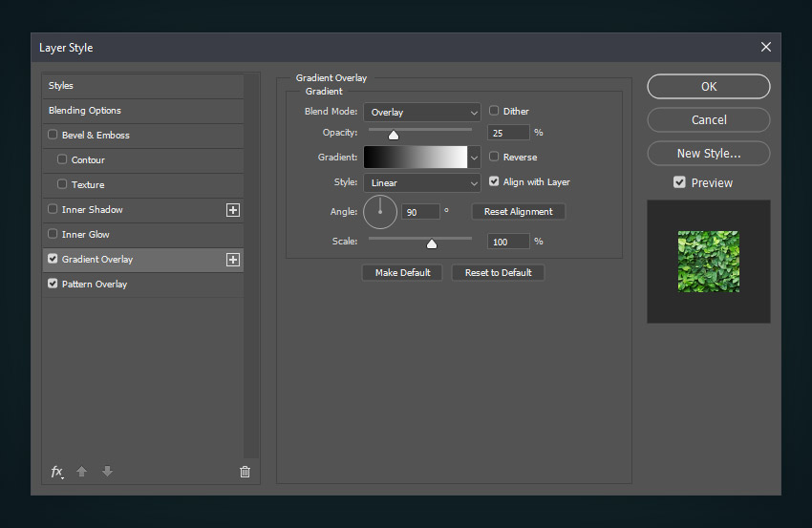Expand the Style Linear dropdown
812x528 pixels.
point(421,182)
